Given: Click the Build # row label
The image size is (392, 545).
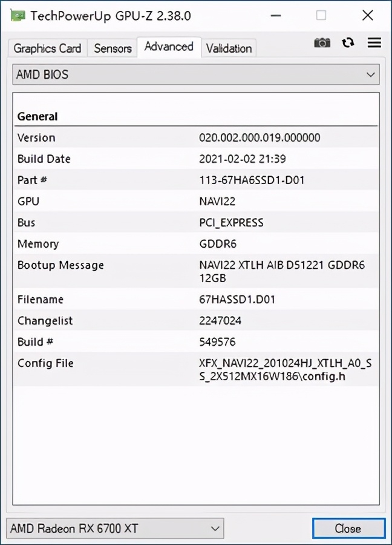Looking at the screenshot, I should (36, 342).
